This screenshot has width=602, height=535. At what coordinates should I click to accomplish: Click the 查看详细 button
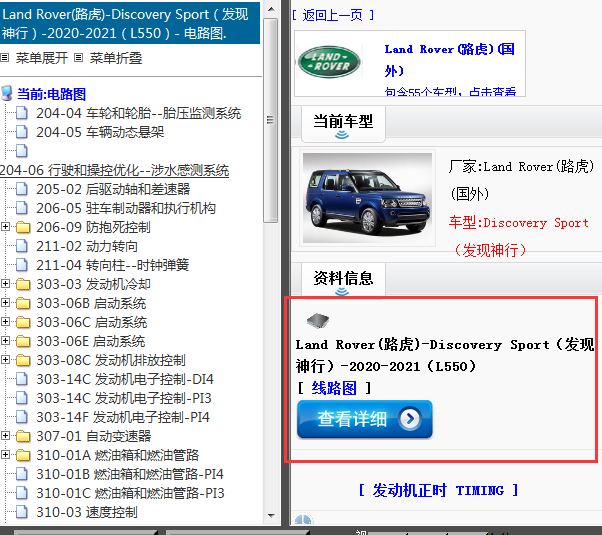[365, 419]
